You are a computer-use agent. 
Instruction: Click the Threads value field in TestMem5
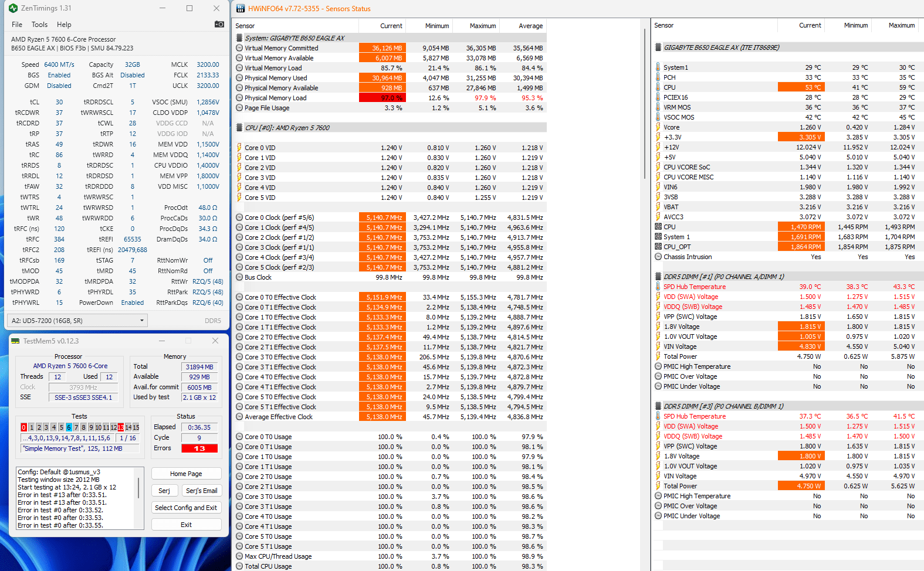pyautogui.click(x=57, y=377)
